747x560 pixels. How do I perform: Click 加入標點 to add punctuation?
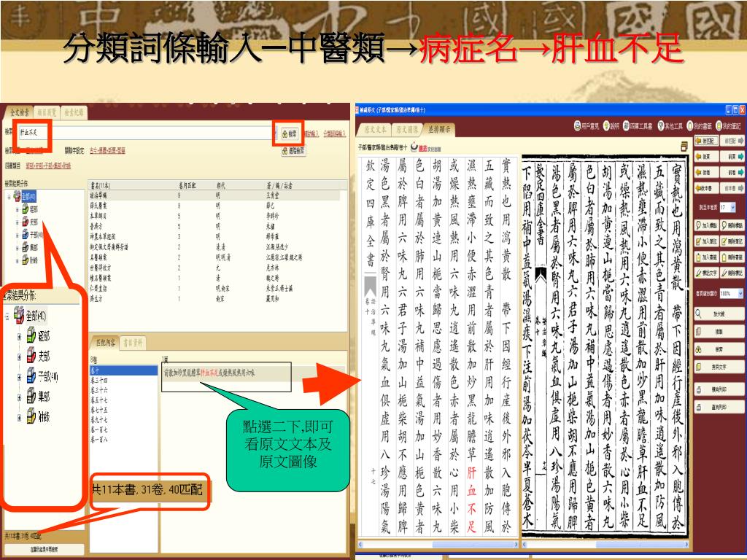coord(706,226)
